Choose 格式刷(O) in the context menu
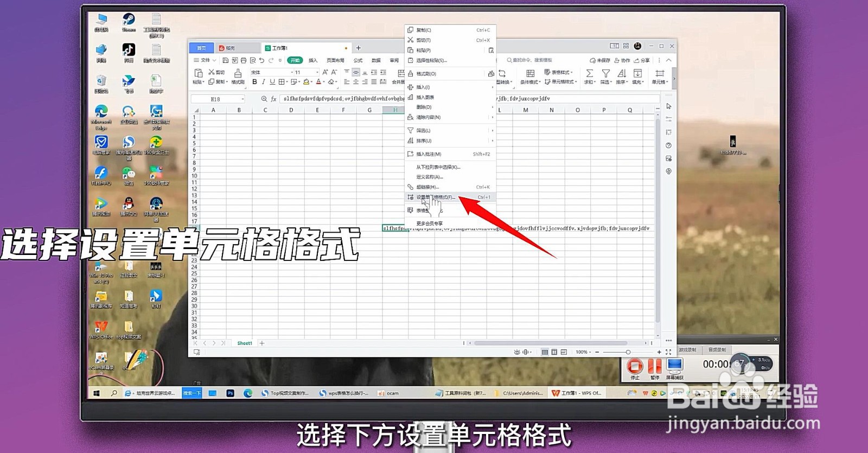The height and width of the screenshot is (453, 868). (450, 73)
